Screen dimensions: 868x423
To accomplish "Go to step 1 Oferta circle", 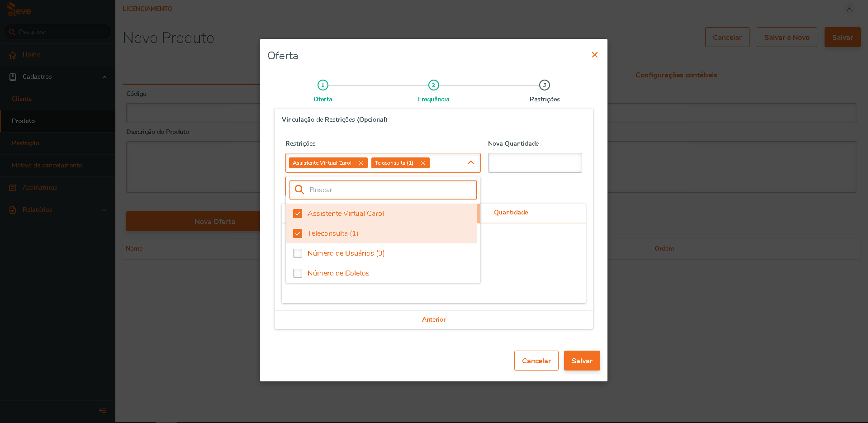I will tap(323, 85).
